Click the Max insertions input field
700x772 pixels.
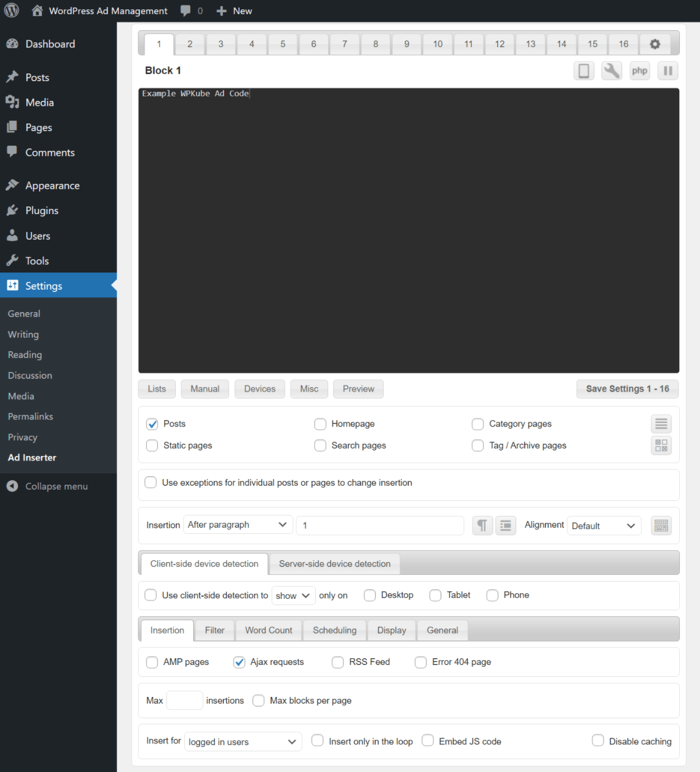(x=185, y=700)
